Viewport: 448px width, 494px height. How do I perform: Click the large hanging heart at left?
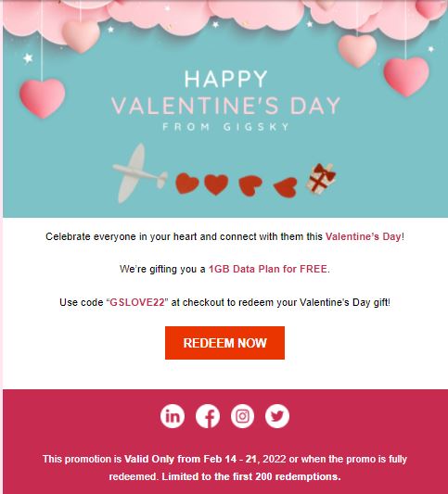coord(43,98)
